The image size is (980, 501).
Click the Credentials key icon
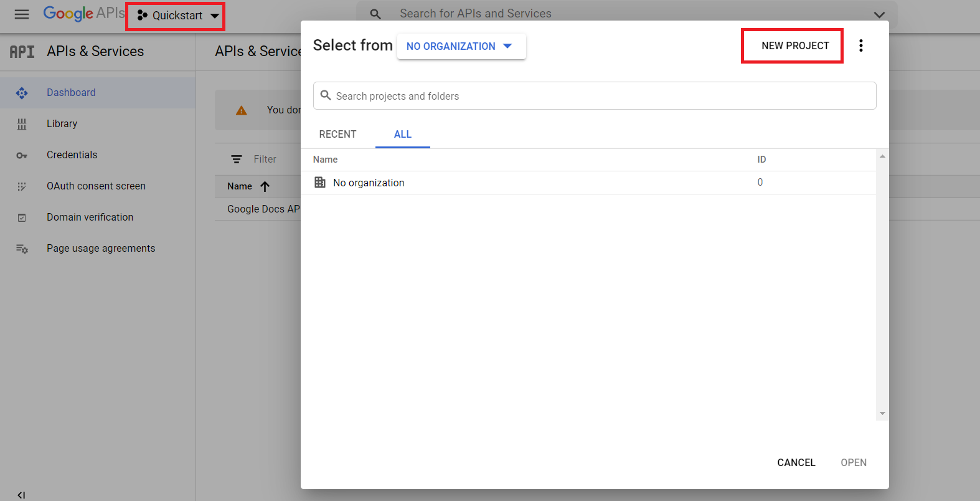coord(22,155)
